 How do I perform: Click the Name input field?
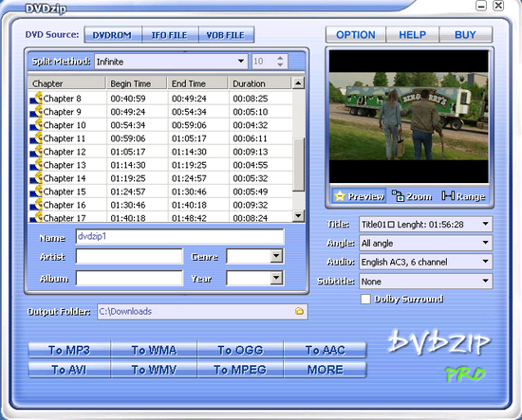point(179,236)
